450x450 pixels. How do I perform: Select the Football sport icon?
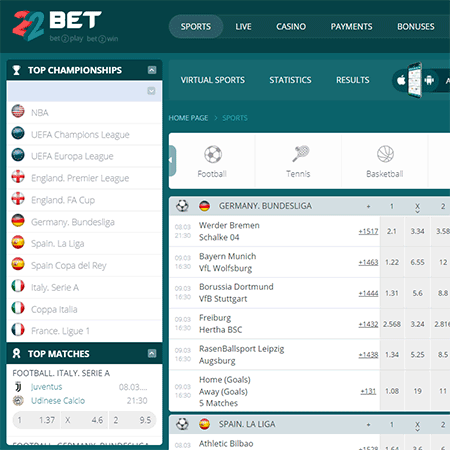[x=213, y=154]
